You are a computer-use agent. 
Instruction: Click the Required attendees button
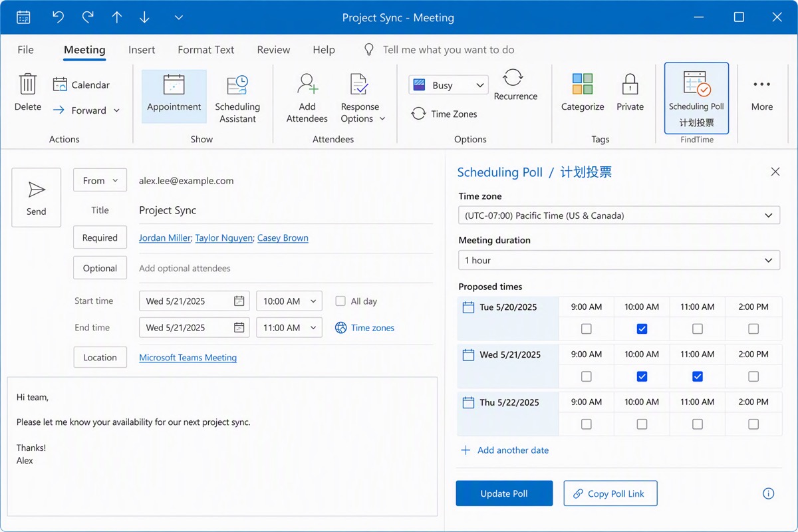100,237
